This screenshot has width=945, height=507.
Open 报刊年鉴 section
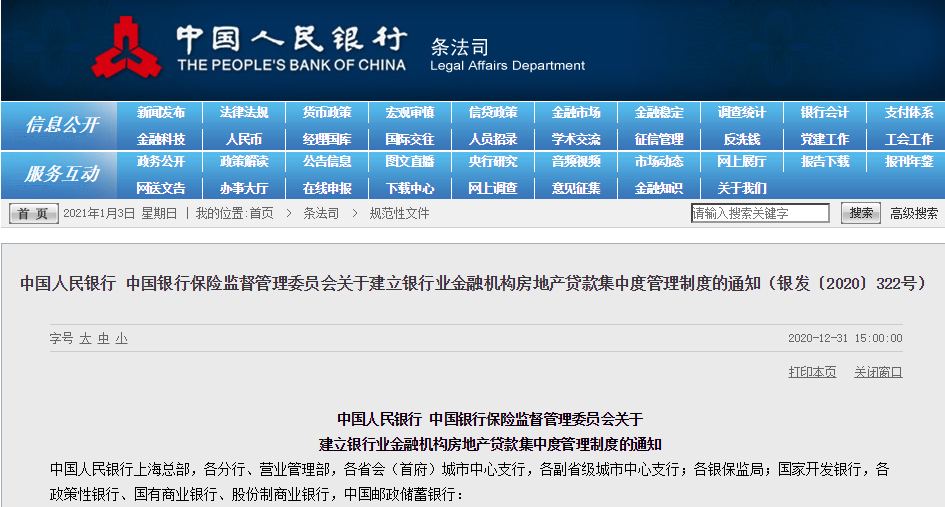(x=909, y=162)
